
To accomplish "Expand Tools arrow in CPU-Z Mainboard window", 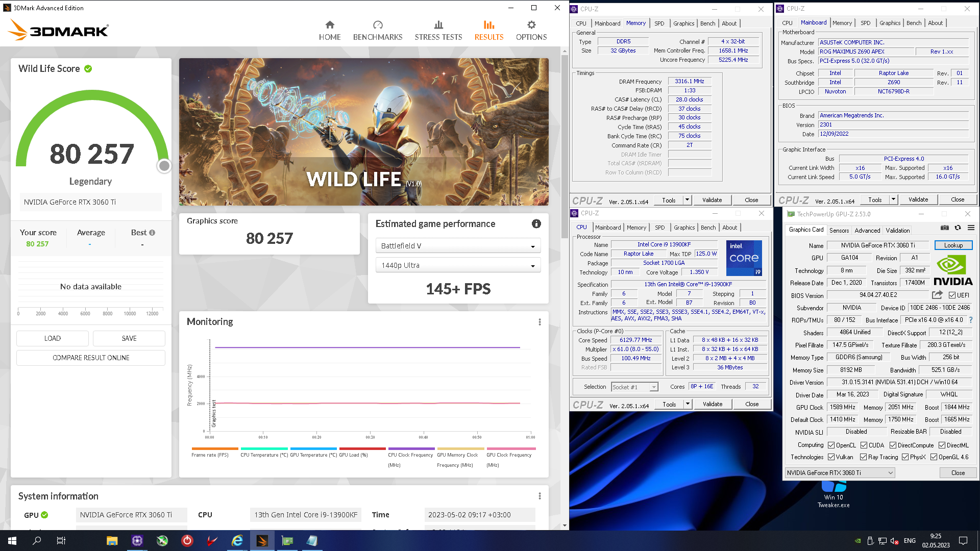I will 894,199.
